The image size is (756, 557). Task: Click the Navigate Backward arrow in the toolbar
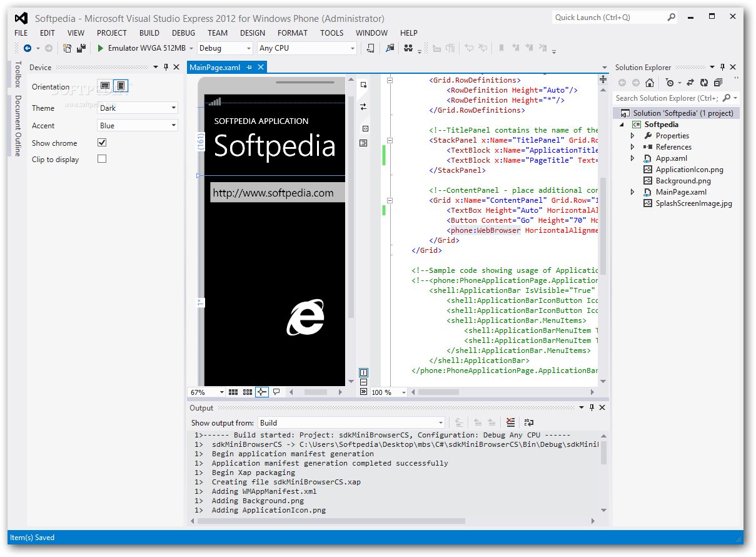28,48
